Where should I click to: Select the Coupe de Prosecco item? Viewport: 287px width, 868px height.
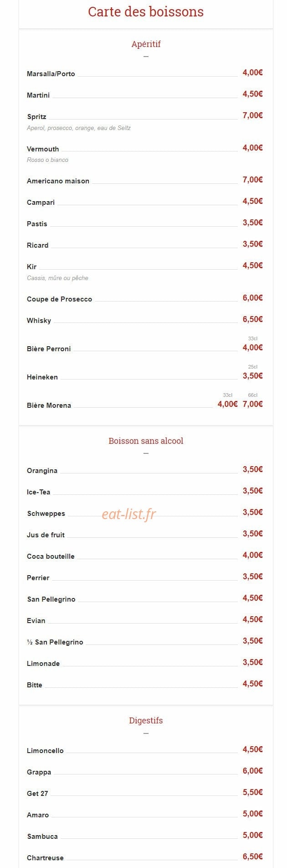point(59,299)
